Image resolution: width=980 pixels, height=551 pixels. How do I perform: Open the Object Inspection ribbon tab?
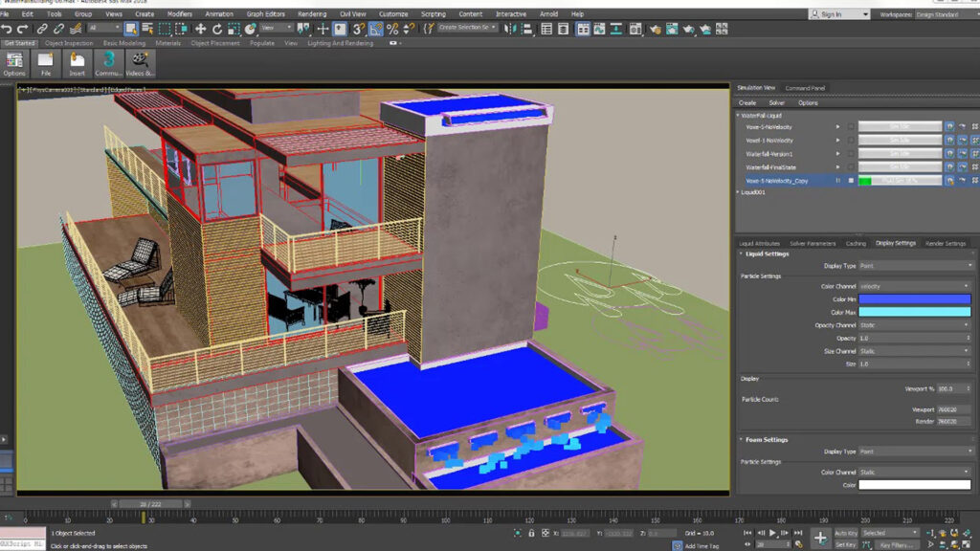[x=69, y=43]
